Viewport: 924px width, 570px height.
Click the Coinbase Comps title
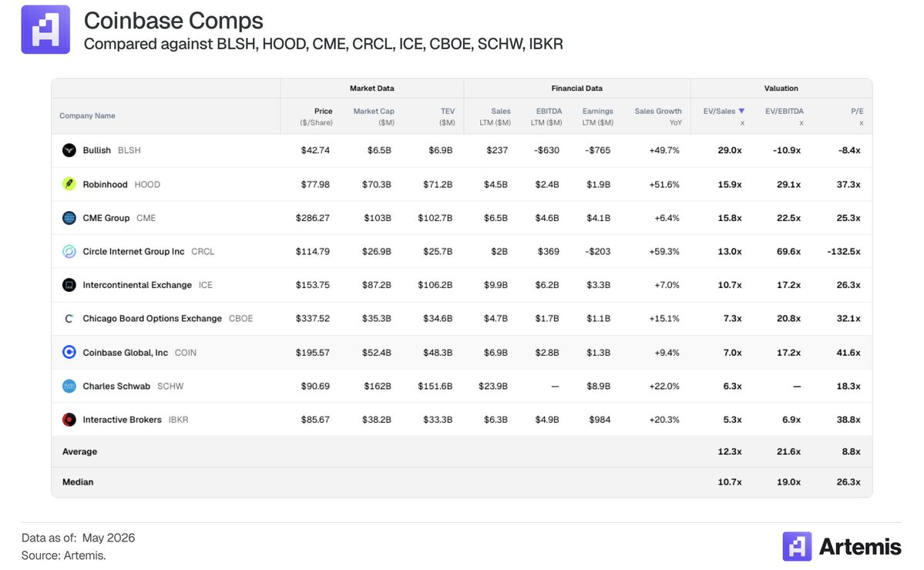click(173, 21)
